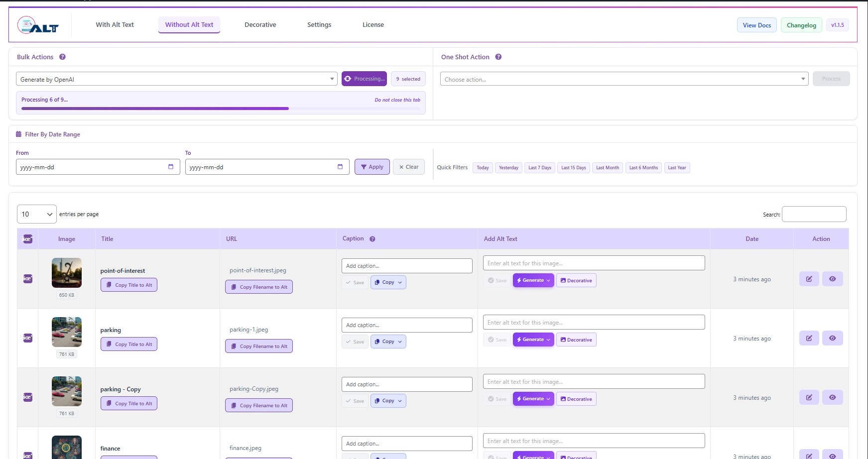Expand the Choose action dropdown
The width and height of the screenshot is (868, 459).
pyautogui.click(x=624, y=79)
